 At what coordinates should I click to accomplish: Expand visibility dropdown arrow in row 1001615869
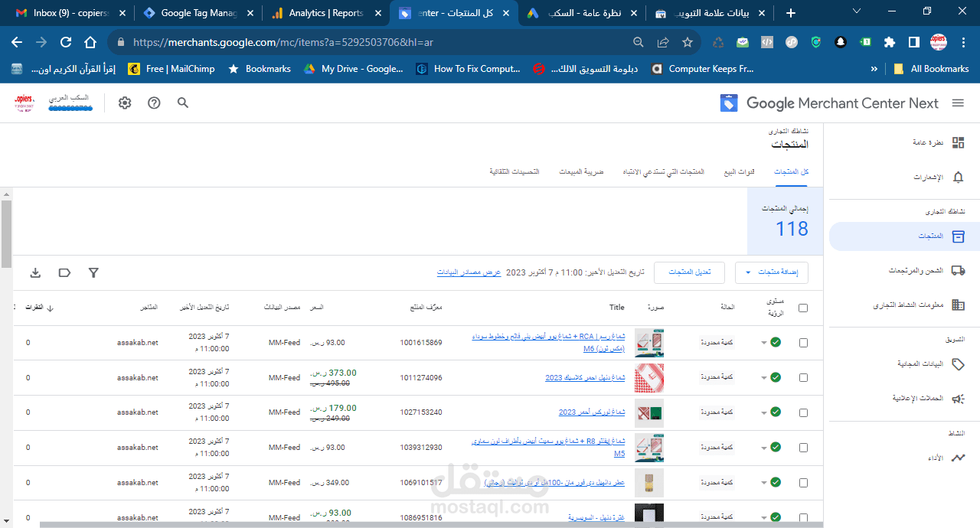point(763,343)
